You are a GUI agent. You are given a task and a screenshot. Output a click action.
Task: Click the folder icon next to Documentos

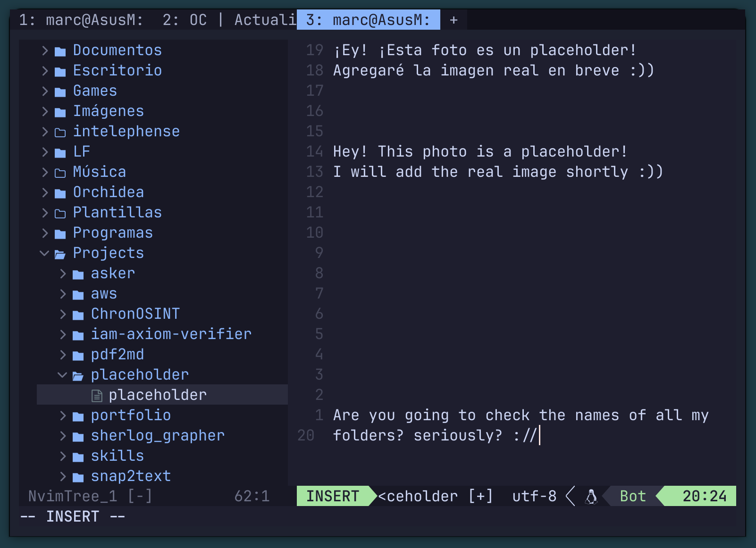coord(60,50)
